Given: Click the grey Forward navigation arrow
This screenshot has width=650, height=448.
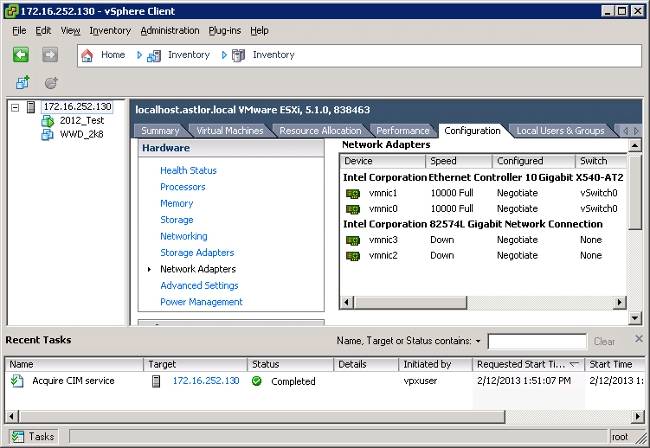Looking at the screenshot, I should coord(50,54).
